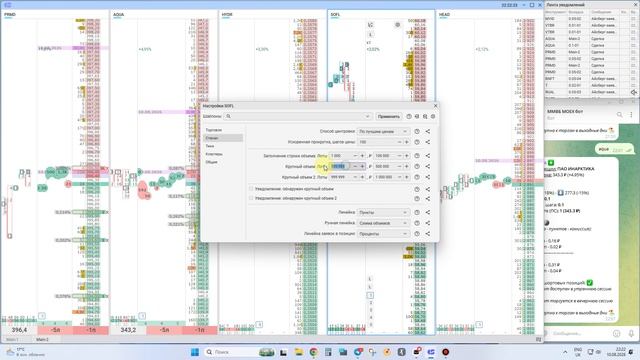Click the Применить button in settings
Viewport: 640px width, 360px height.
point(389,116)
